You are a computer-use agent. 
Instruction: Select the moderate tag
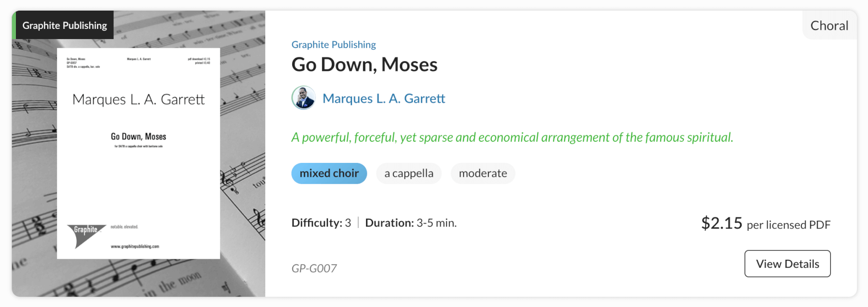482,174
